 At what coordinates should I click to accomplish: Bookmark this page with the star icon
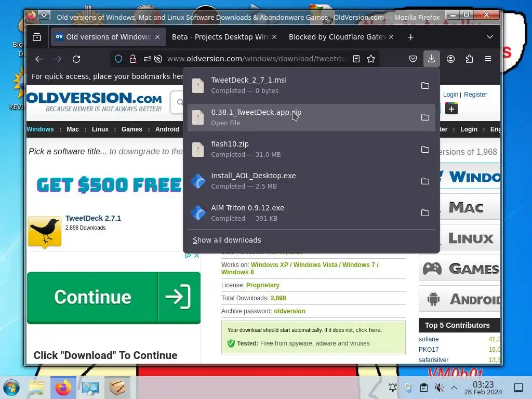371,59
